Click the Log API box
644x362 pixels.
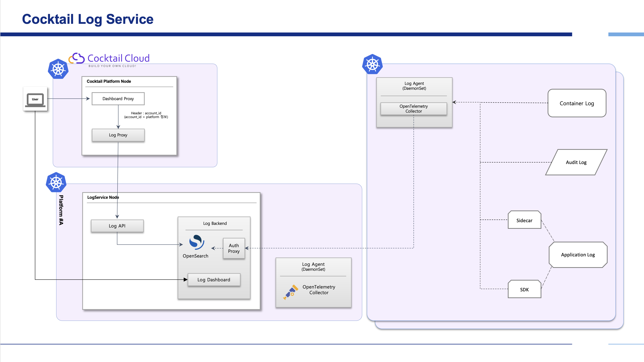(x=117, y=226)
